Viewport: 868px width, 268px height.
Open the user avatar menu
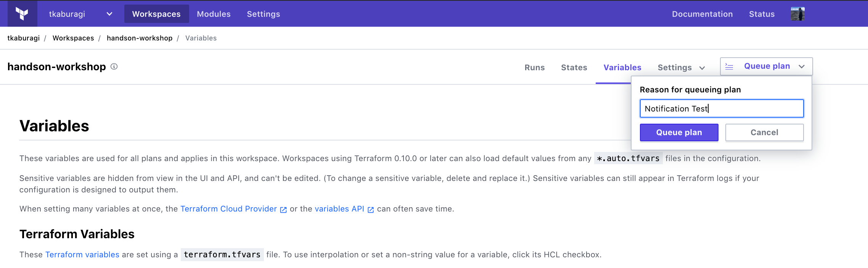[797, 14]
